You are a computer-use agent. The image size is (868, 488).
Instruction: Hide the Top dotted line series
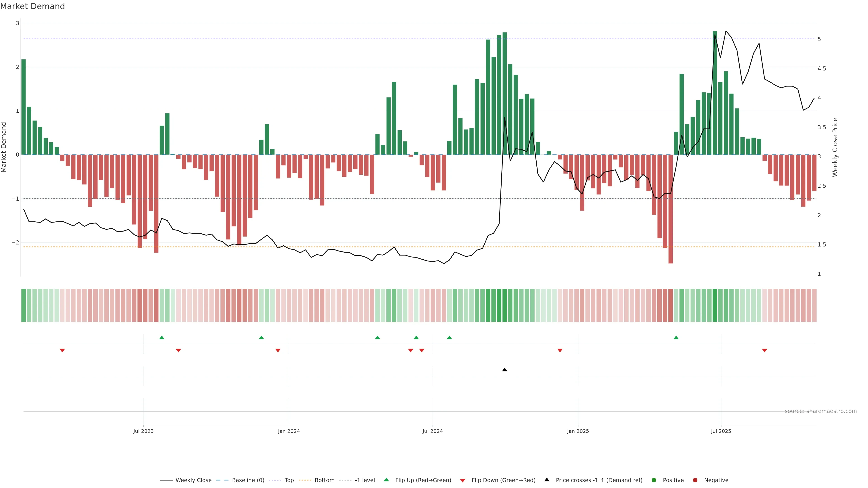(289, 480)
